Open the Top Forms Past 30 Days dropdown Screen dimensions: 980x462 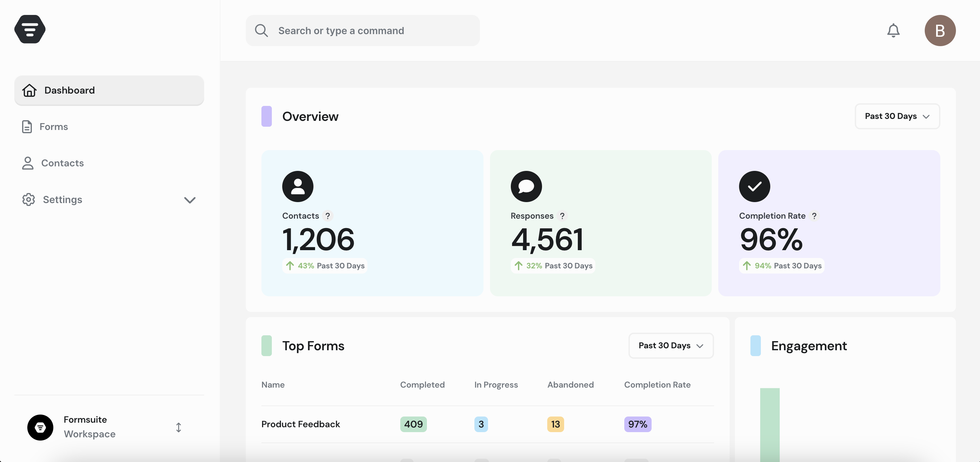671,346
